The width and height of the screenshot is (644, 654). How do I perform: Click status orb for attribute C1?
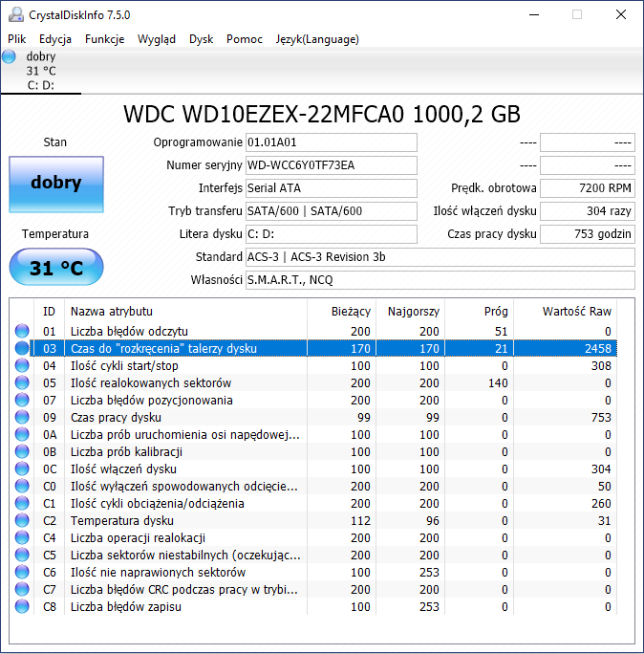click(x=22, y=503)
